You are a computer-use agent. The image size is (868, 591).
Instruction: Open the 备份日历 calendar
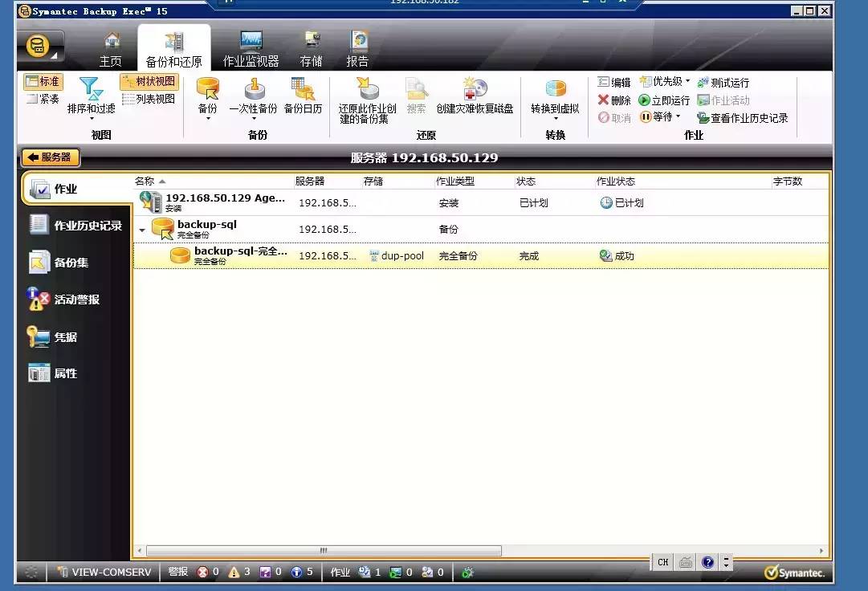tap(303, 96)
